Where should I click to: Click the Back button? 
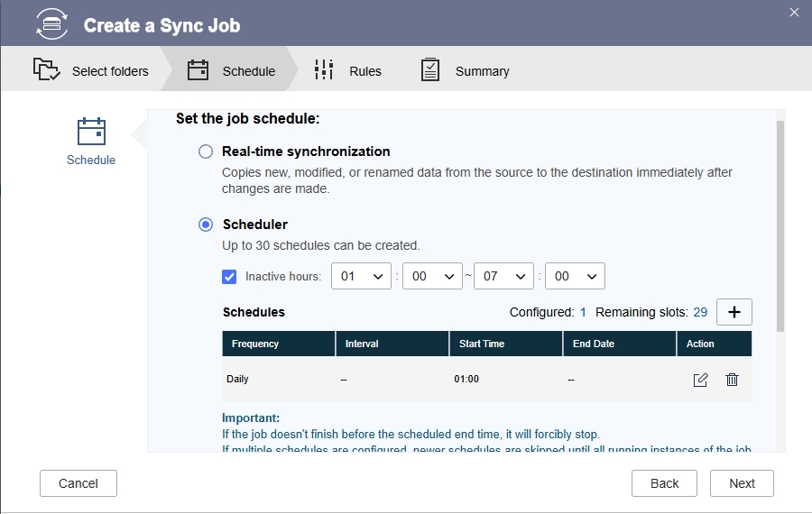coord(664,483)
